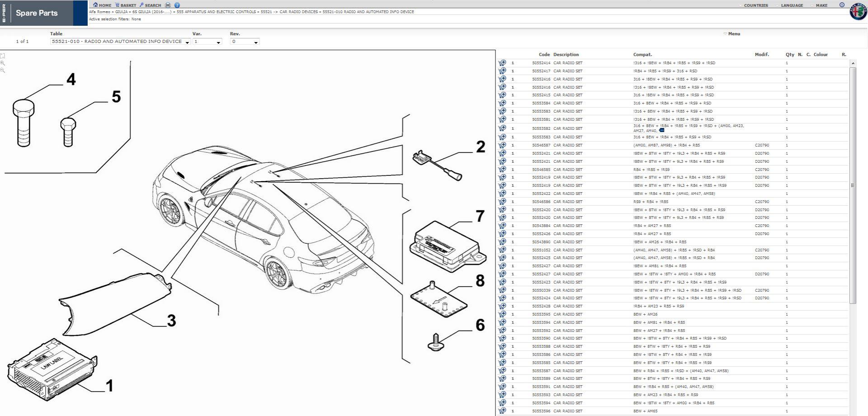The height and width of the screenshot is (416, 868).
Task: Open the COUNTRIES menu
Action: click(755, 5)
